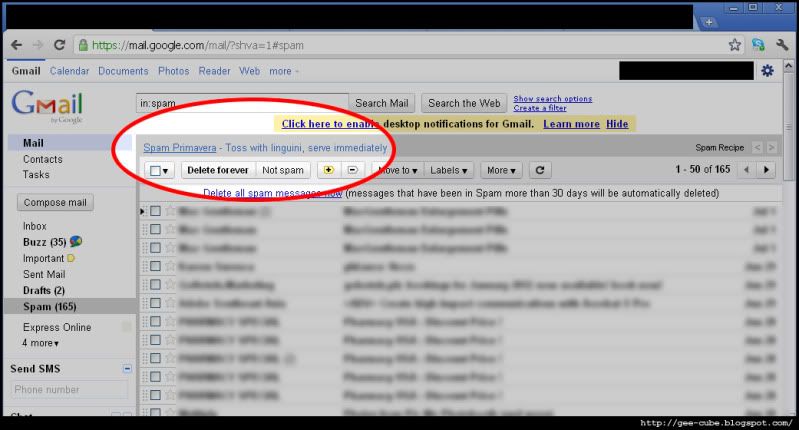
Task: Go back with the browser back arrow
Action: (16, 45)
